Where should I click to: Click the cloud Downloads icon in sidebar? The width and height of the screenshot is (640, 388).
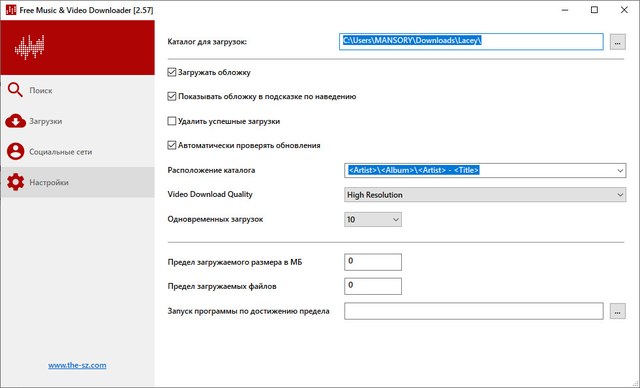(x=16, y=121)
